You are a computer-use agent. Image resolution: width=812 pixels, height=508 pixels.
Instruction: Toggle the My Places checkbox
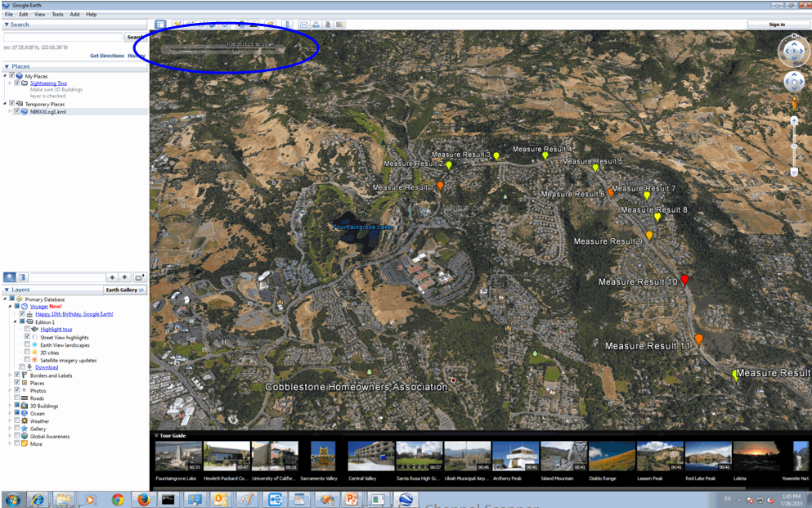[x=12, y=75]
